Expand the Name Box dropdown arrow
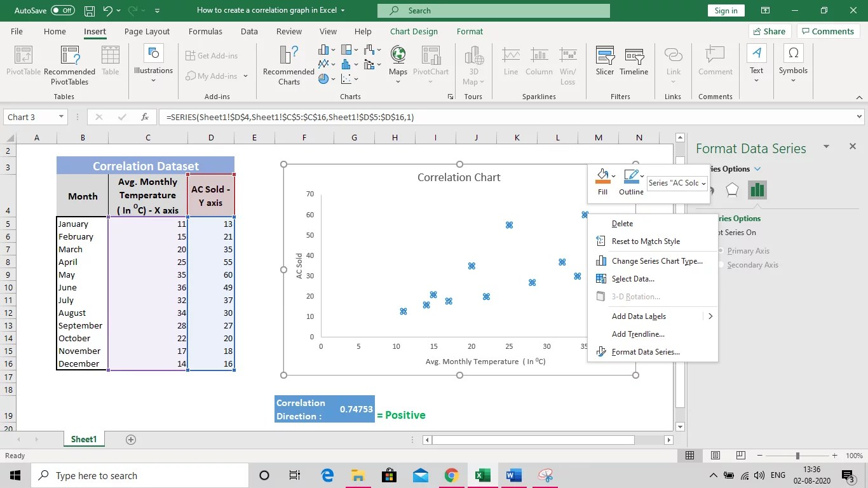Screen dimensions: 868x488 (x=61, y=117)
